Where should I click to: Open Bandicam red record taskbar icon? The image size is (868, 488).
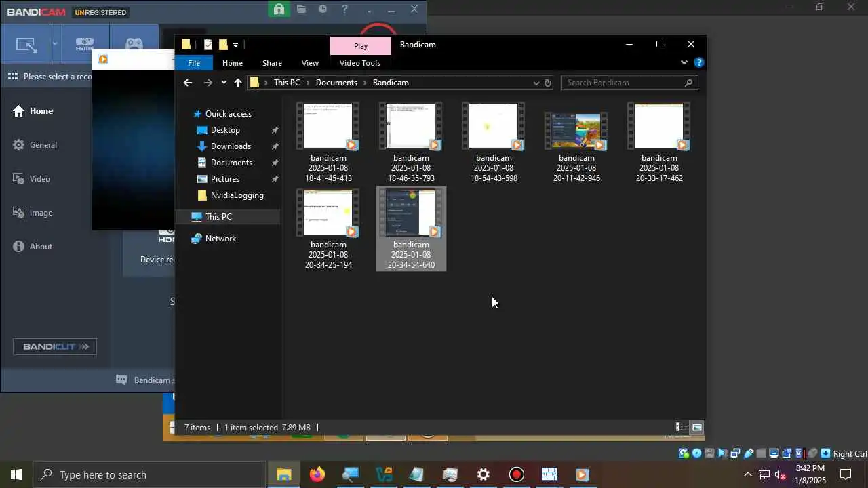coord(517,474)
